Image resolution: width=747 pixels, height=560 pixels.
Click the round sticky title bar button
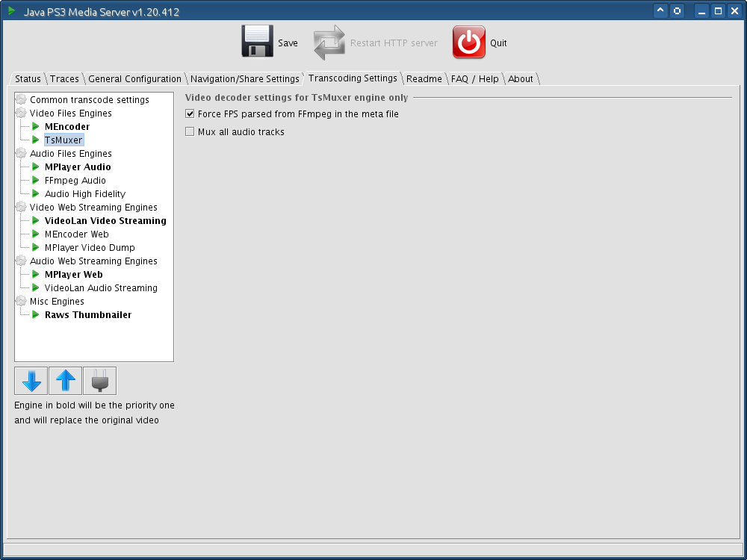point(677,10)
